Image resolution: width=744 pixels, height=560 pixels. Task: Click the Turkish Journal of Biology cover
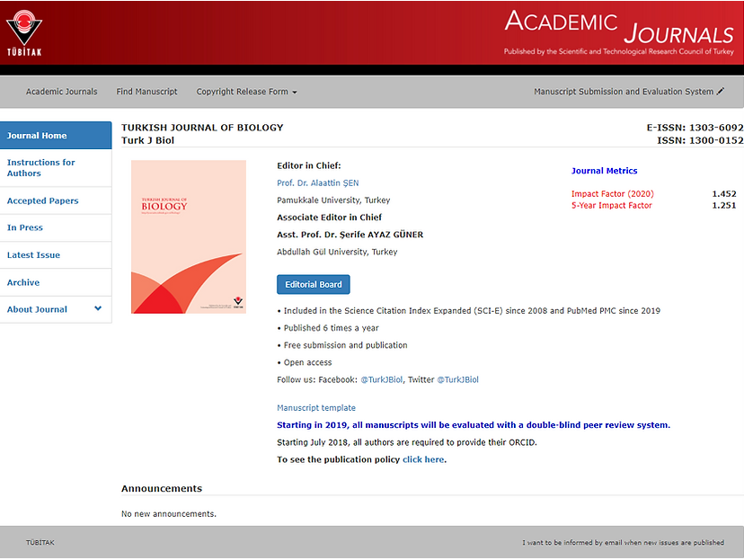pos(189,236)
